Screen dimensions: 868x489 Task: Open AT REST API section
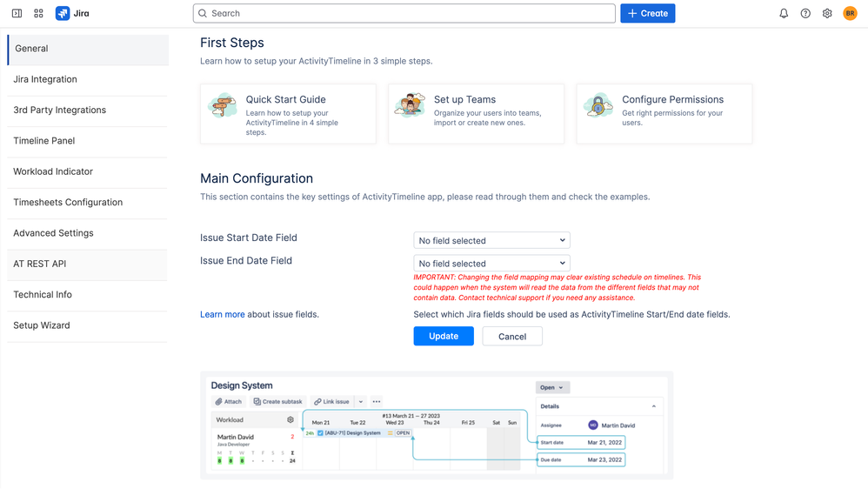[88, 264]
